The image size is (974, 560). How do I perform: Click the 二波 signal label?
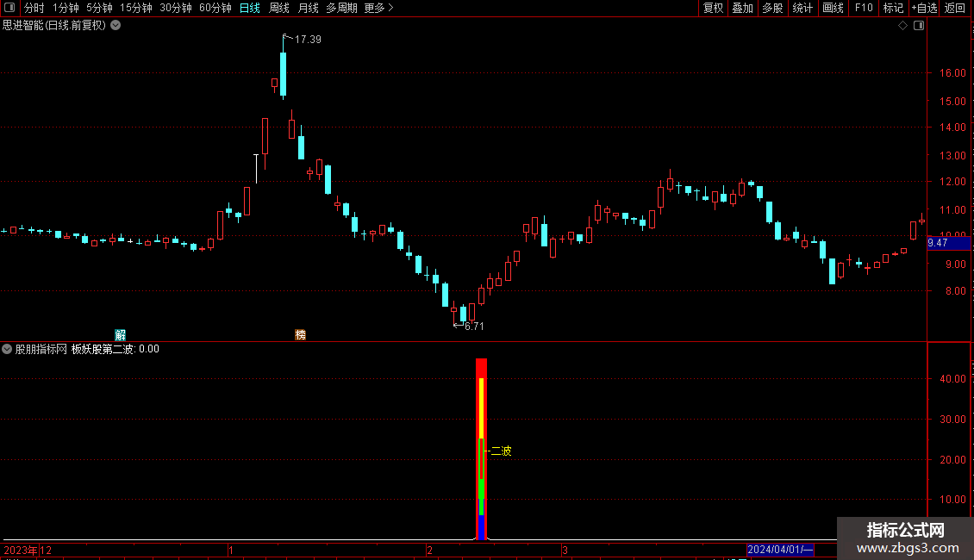coord(502,451)
